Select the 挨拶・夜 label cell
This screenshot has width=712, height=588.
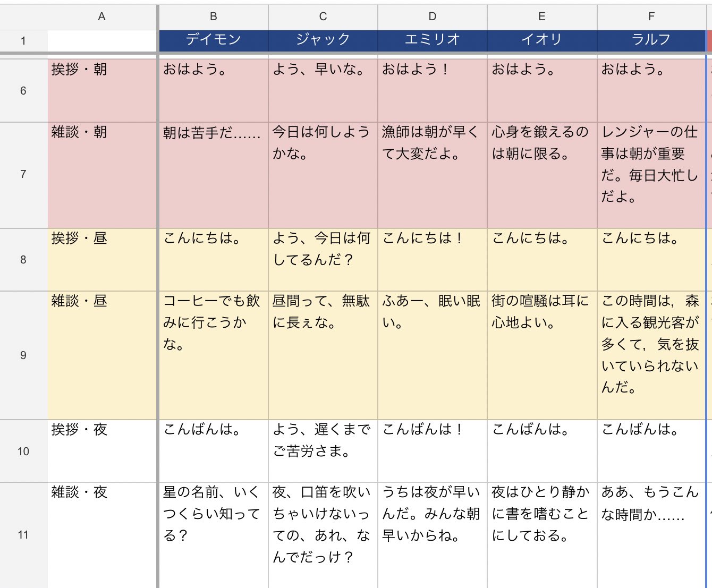click(x=102, y=451)
